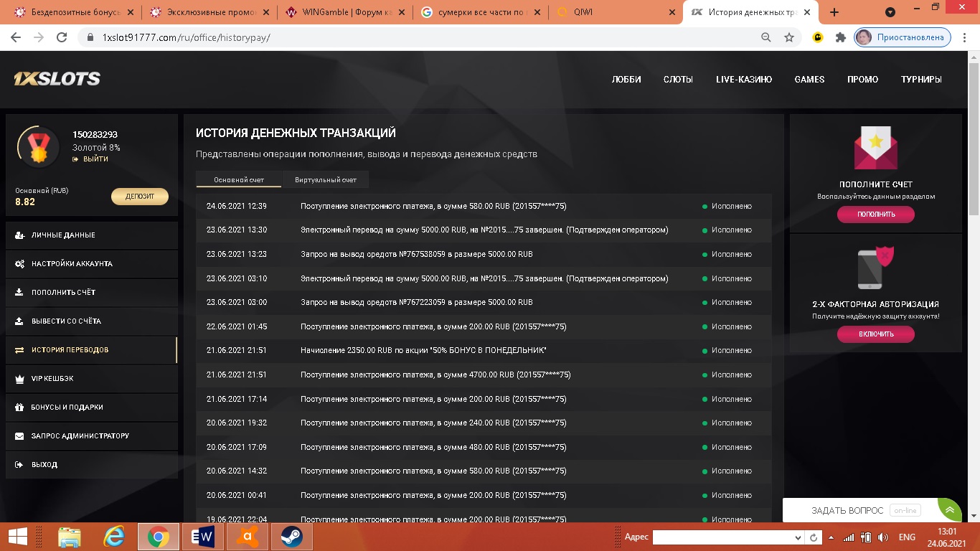Close the QIWI browser tab
The image size is (980, 551).
pyautogui.click(x=672, y=12)
